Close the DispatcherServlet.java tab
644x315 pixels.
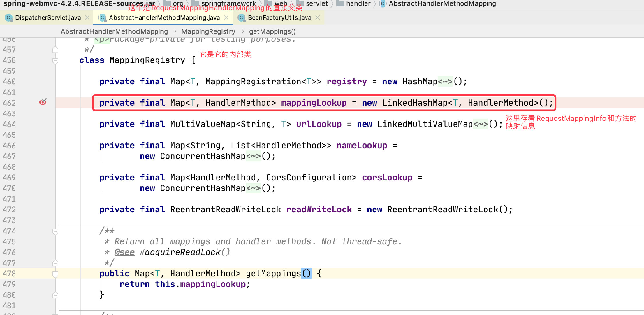coord(87,18)
